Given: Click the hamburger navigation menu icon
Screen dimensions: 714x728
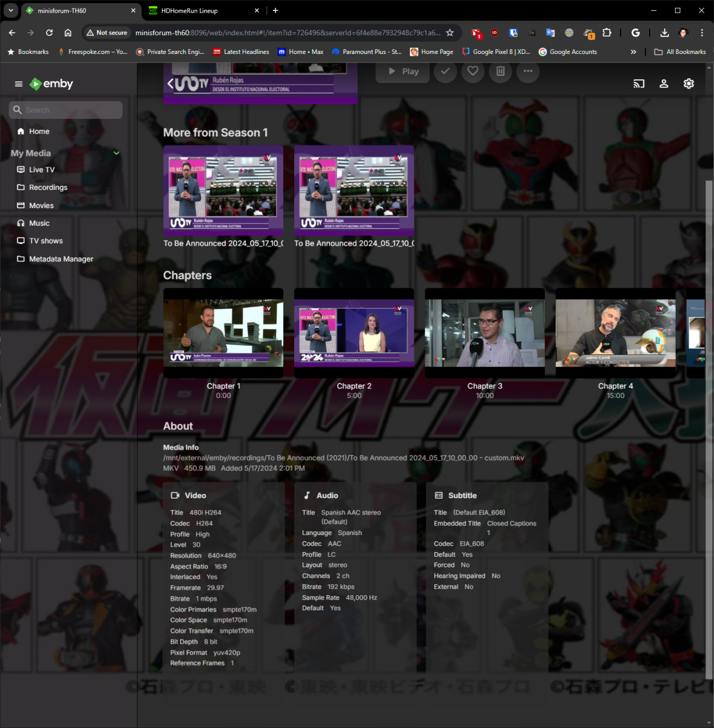Looking at the screenshot, I should (18, 84).
